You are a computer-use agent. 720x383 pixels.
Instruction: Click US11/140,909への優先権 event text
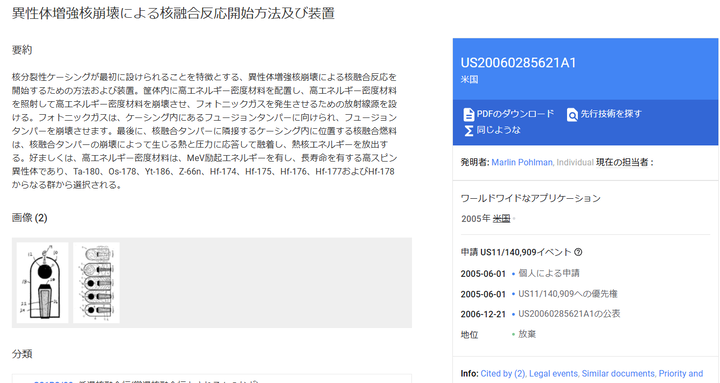pos(568,294)
